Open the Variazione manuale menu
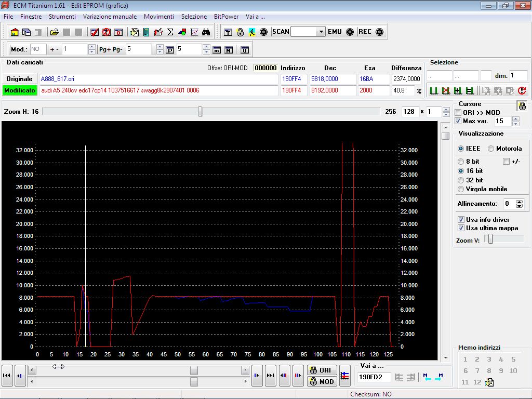Viewport: 532px width, 399px height. [x=110, y=17]
